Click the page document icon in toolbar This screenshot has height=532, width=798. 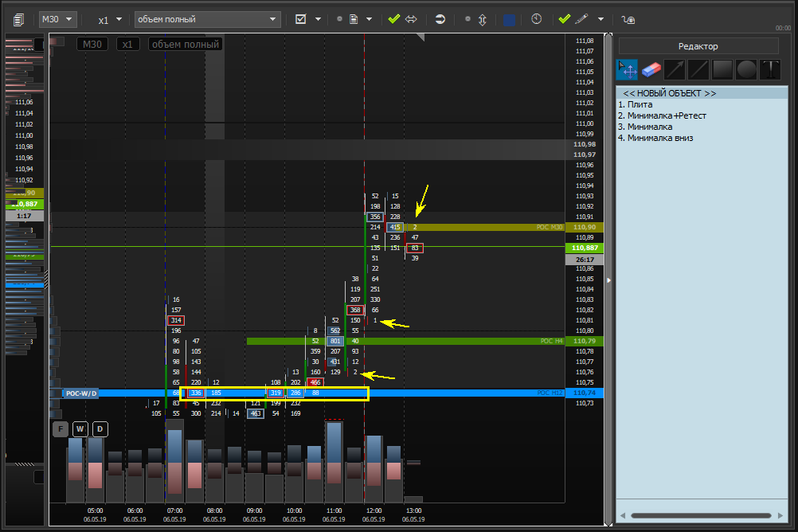[x=354, y=19]
